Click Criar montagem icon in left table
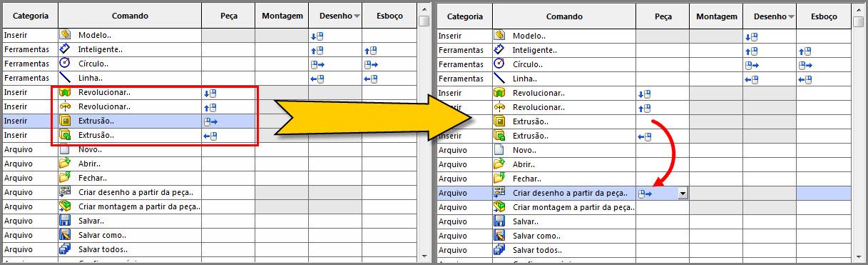This screenshot has width=868, height=265. [64, 206]
